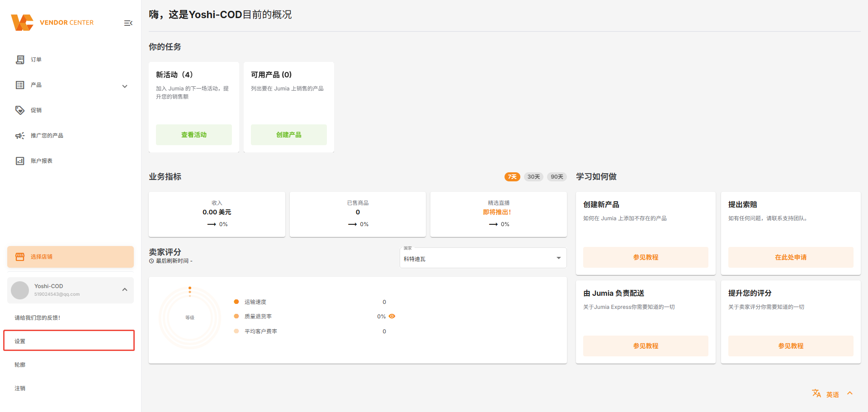
Task: Click the 促销 promotions tag icon
Action: tap(20, 110)
